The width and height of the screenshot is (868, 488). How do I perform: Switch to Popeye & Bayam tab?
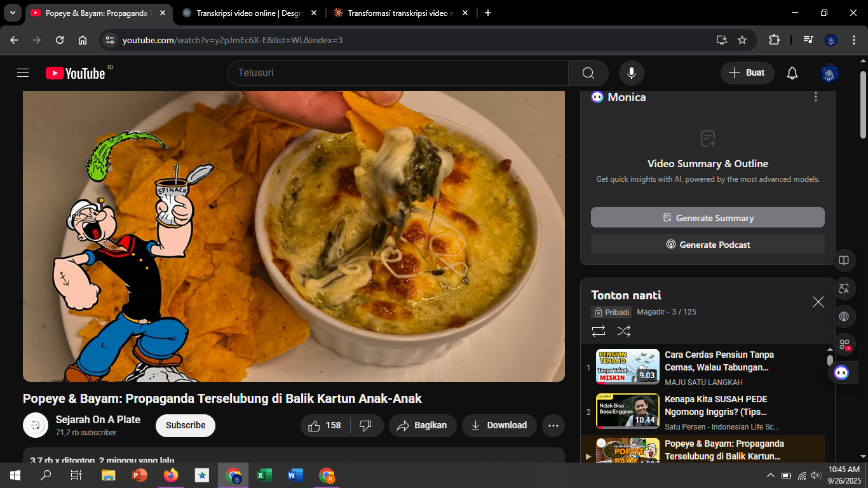[98, 13]
